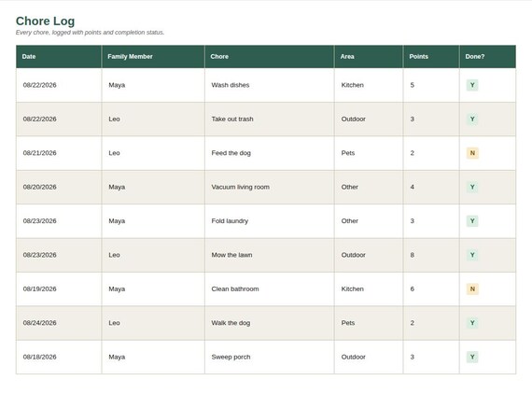The image size is (532, 394).
Task: Click Kitchen area in Clean bathroom row
Action: point(353,288)
